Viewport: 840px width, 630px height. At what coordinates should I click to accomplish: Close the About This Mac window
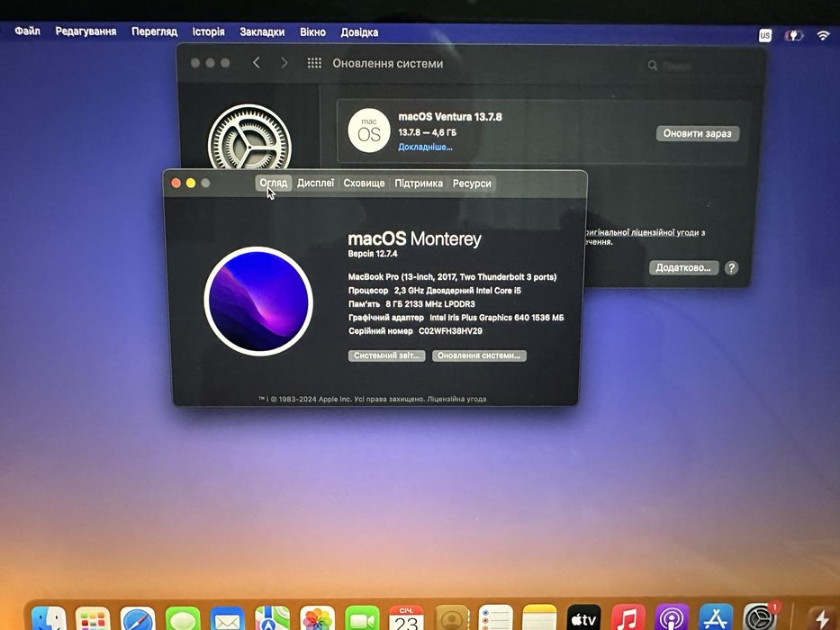pos(176,184)
